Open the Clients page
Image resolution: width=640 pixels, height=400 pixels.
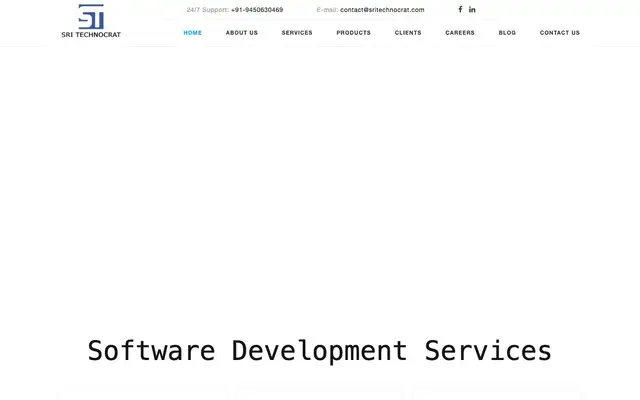(x=408, y=33)
